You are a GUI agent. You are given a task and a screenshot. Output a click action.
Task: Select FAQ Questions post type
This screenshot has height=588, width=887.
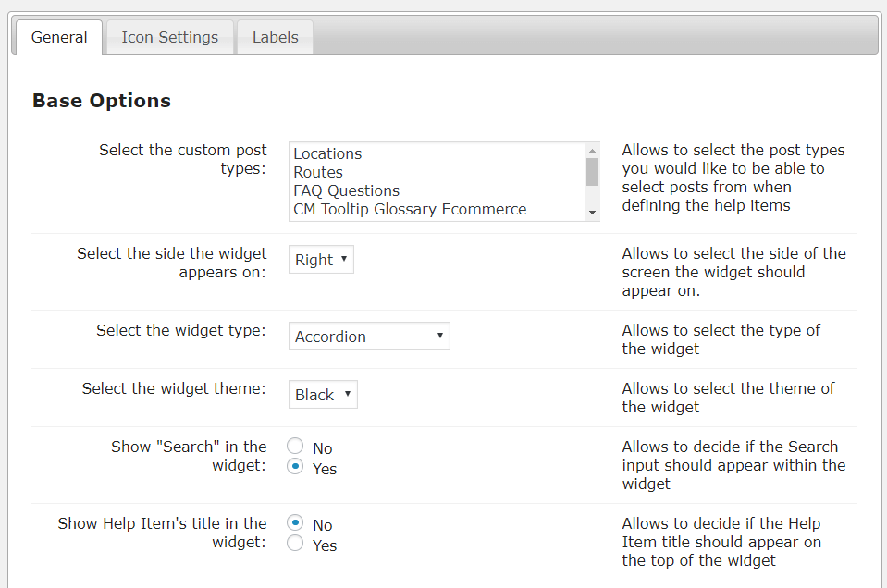pyautogui.click(x=346, y=191)
